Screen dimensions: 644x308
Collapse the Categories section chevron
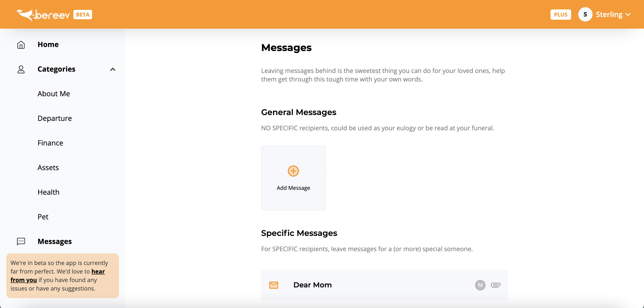click(113, 69)
